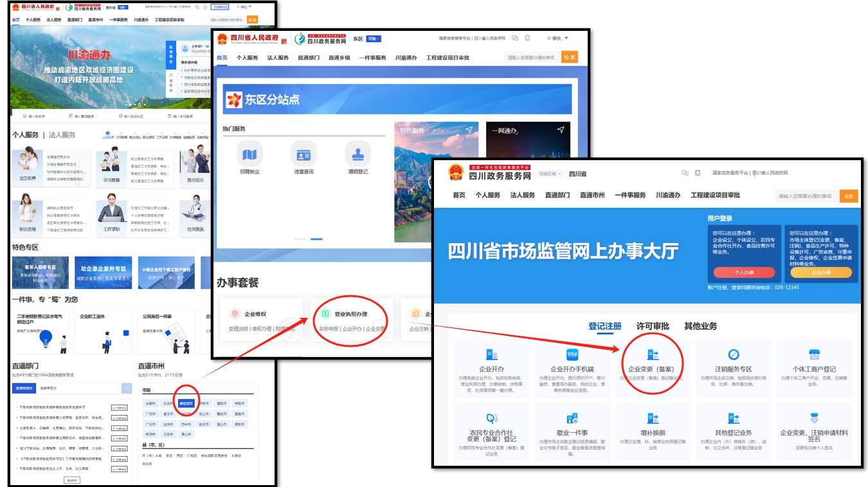Click the 热门服务 heading in 东区 window
Image resolution: width=868 pixels, height=487 pixels.
(x=235, y=129)
